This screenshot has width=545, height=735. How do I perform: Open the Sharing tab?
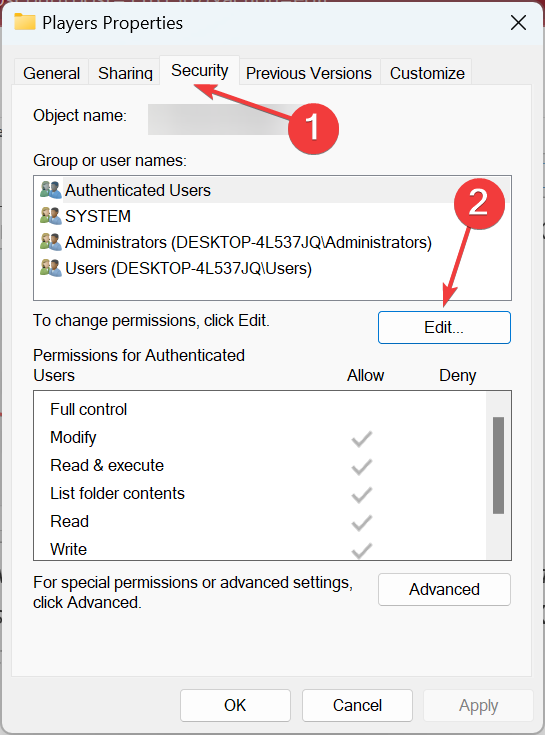pyautogui.click(x=125, y=73)
